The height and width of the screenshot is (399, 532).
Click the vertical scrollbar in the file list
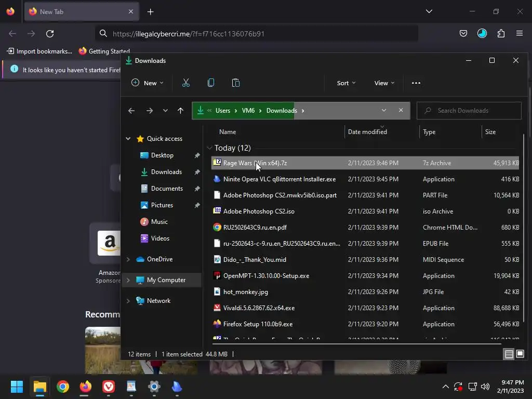pos(524,228)
